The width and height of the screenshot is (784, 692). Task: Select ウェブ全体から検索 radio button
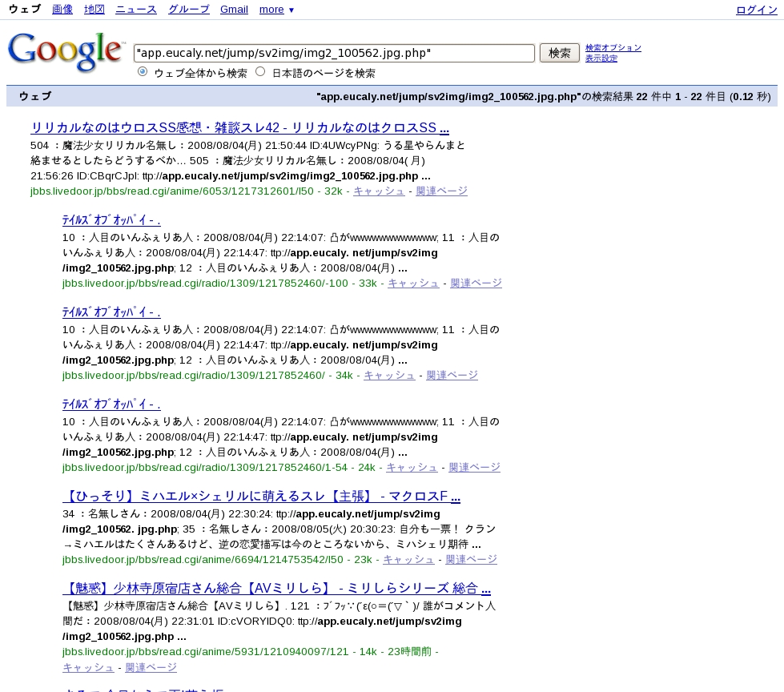[143, 72]
